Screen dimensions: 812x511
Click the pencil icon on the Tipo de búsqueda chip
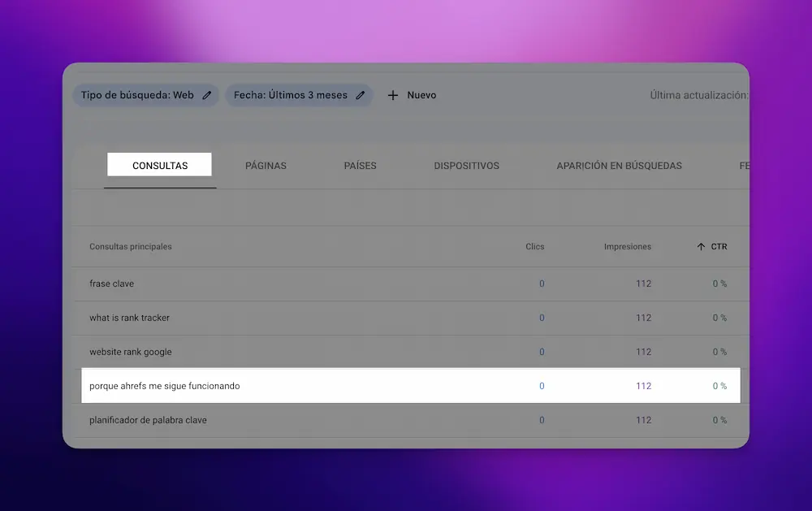(x=207, y=95)
